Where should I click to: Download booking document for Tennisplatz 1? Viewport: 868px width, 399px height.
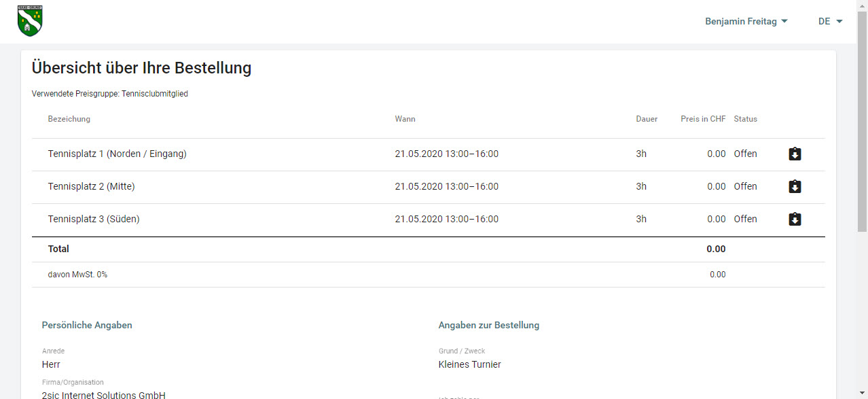[795, 154]
